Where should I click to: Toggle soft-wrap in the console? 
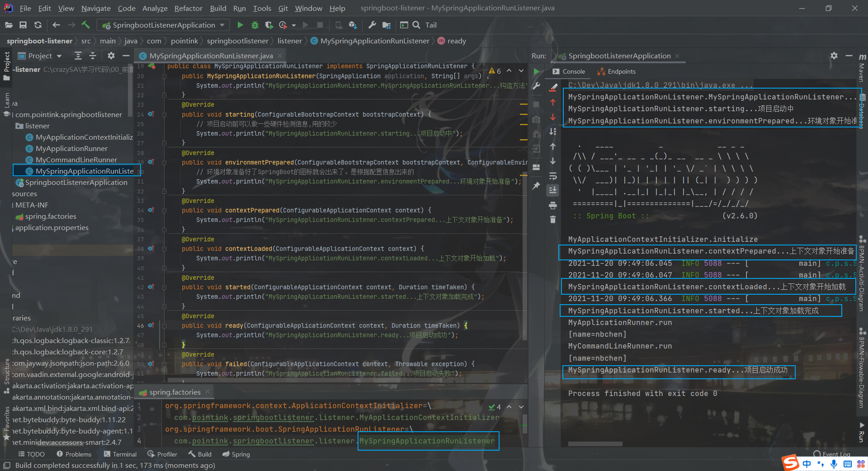click(553, 176)
